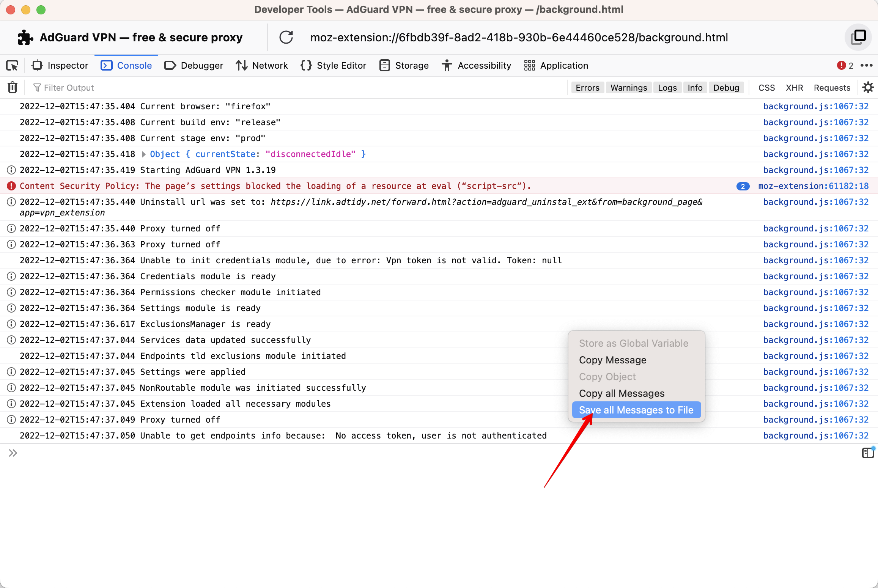
Task: Toggle CSS filter in console
Action: point(765,86)
